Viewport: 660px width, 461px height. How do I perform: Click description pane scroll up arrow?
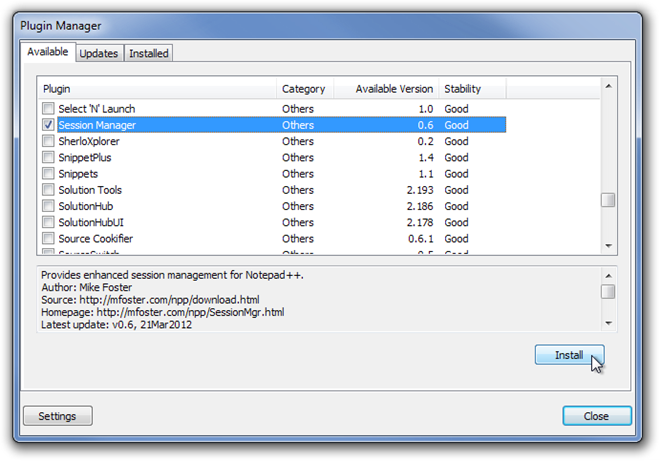tap(608, 276)
